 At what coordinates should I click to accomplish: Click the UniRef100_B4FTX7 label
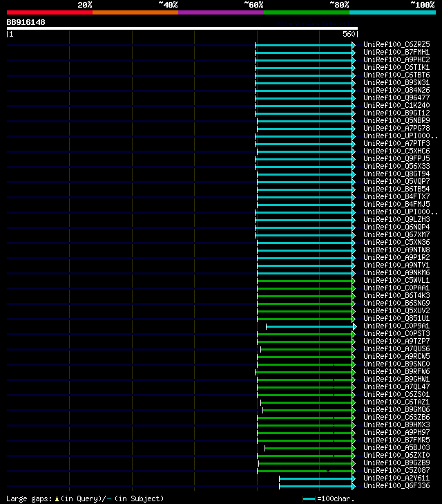[396, 197]
